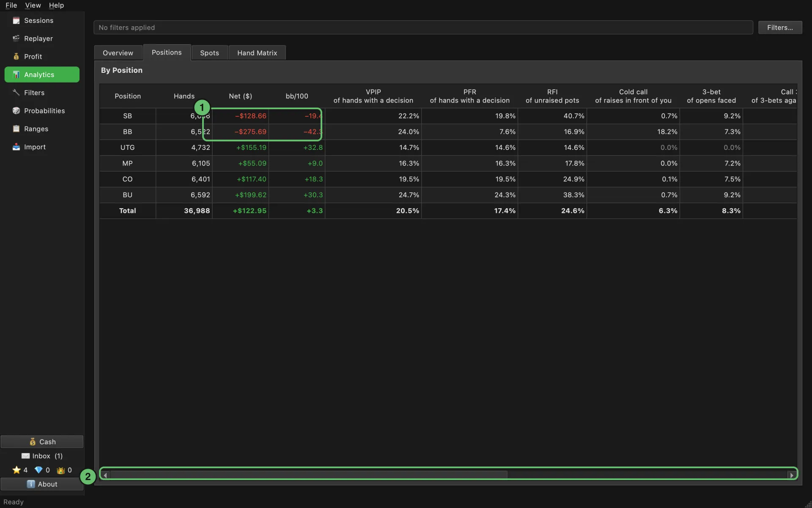Image resolution: width=812 pixels, height=508 pixels.
Task: Click the RFI column header
Action: pos(552,96)
